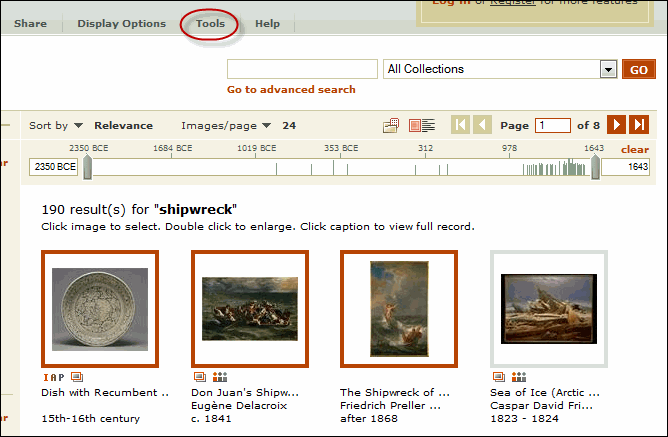
Task: Click the image viewer icon under Don Juan's Shipwreck
Action: point(200,377)
